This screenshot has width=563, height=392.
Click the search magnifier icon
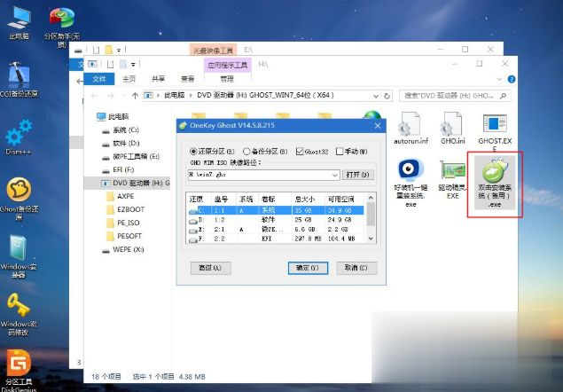click(504, 96)
